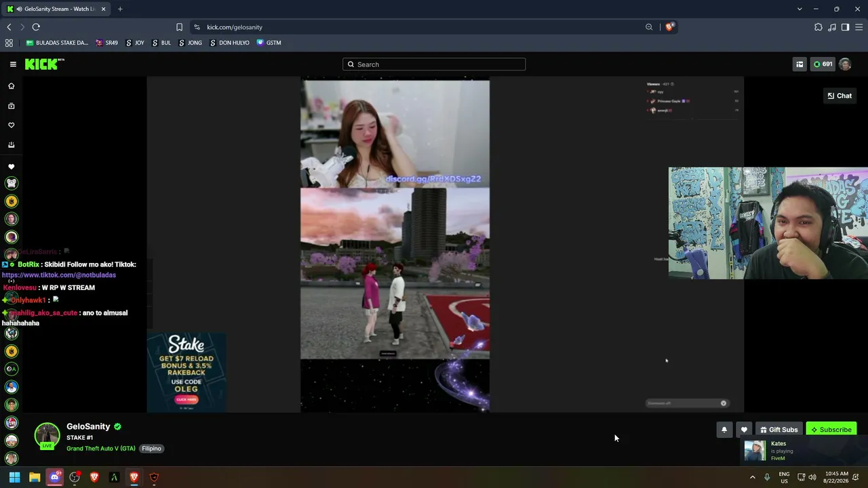868x488 pixels.
Task: Open File Explorer from taskbar
Action: pos(35,477)
